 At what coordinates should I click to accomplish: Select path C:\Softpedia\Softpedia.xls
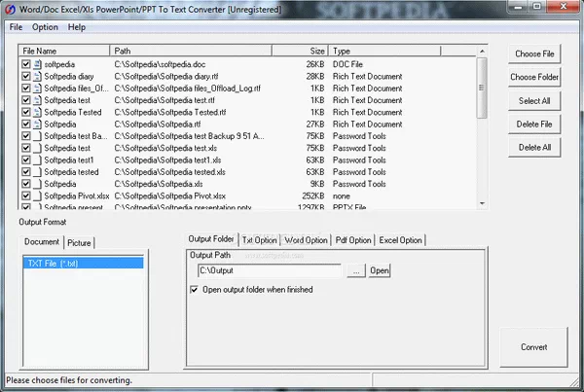(159, 184)
